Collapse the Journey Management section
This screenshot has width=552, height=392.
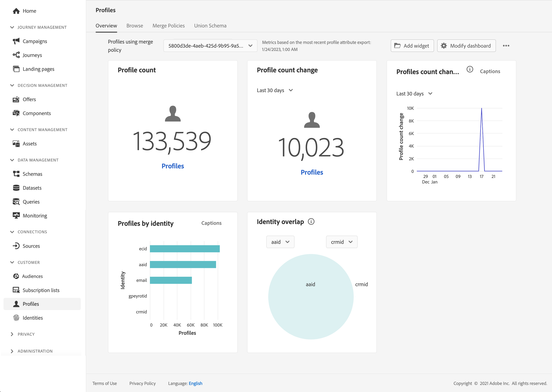(12, 27)
